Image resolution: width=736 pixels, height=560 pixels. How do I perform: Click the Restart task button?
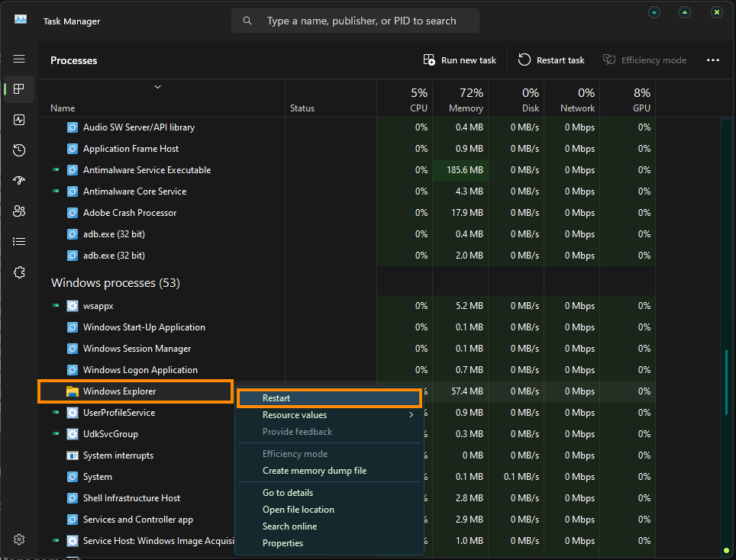point(551,60)
